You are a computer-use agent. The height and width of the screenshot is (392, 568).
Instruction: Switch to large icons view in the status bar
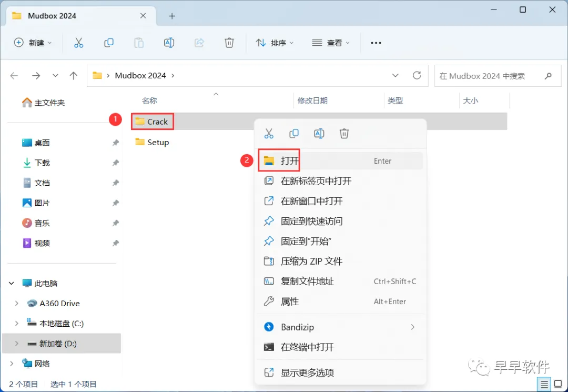coord(558,384)
